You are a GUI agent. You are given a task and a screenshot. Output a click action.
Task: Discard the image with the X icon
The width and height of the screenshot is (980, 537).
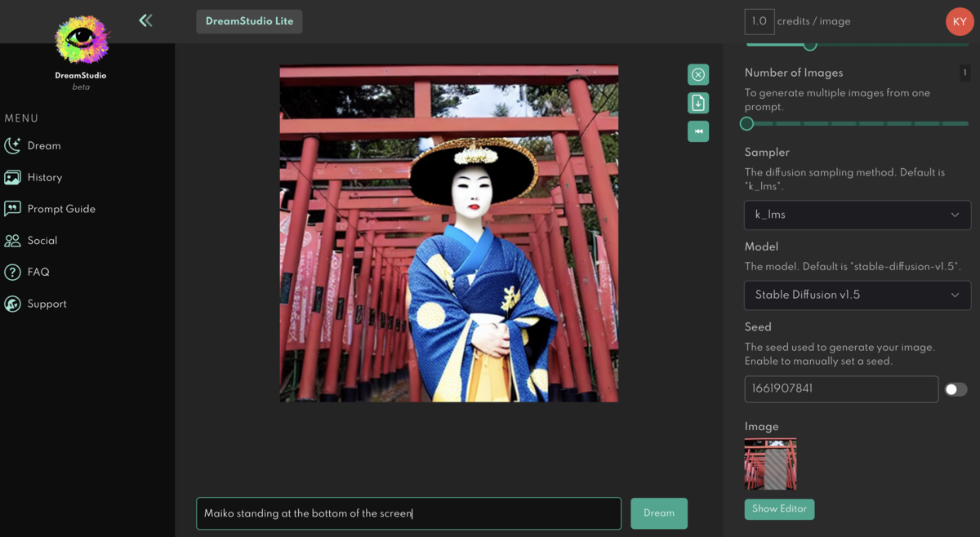698,74
